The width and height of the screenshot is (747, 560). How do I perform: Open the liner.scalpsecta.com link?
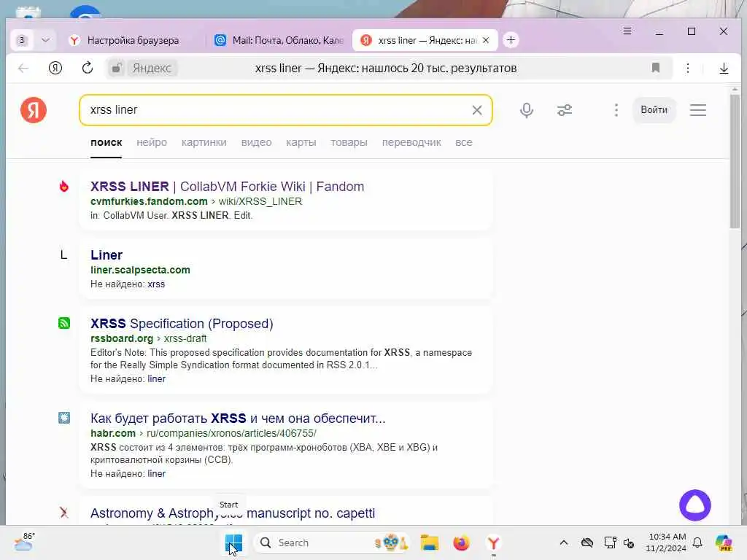pos(140,270)
